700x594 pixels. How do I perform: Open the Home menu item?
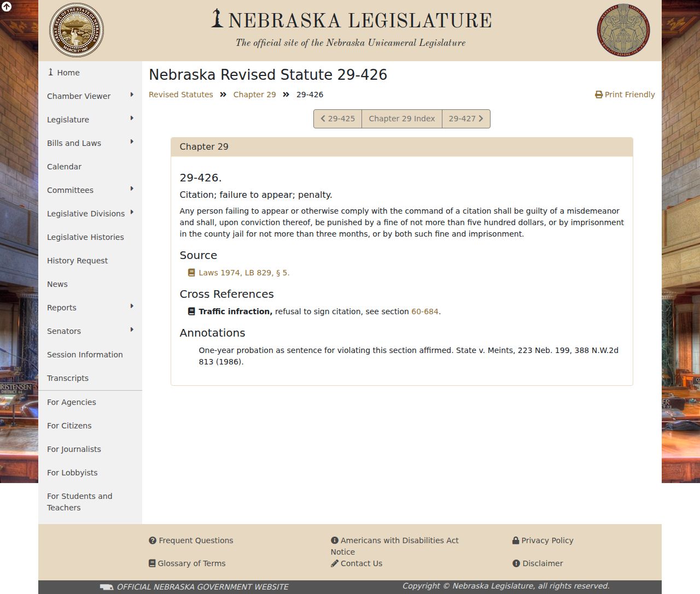90,73
